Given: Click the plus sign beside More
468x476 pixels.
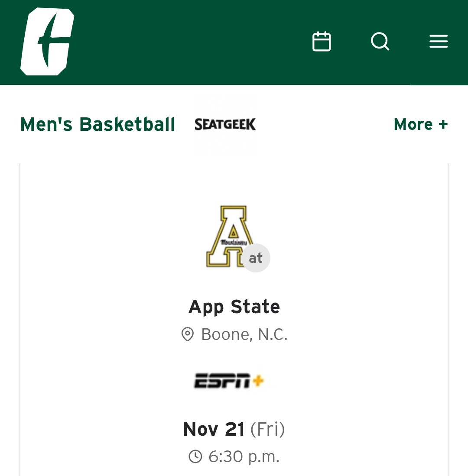Looking at the screenshot, I should click(443, 125).
